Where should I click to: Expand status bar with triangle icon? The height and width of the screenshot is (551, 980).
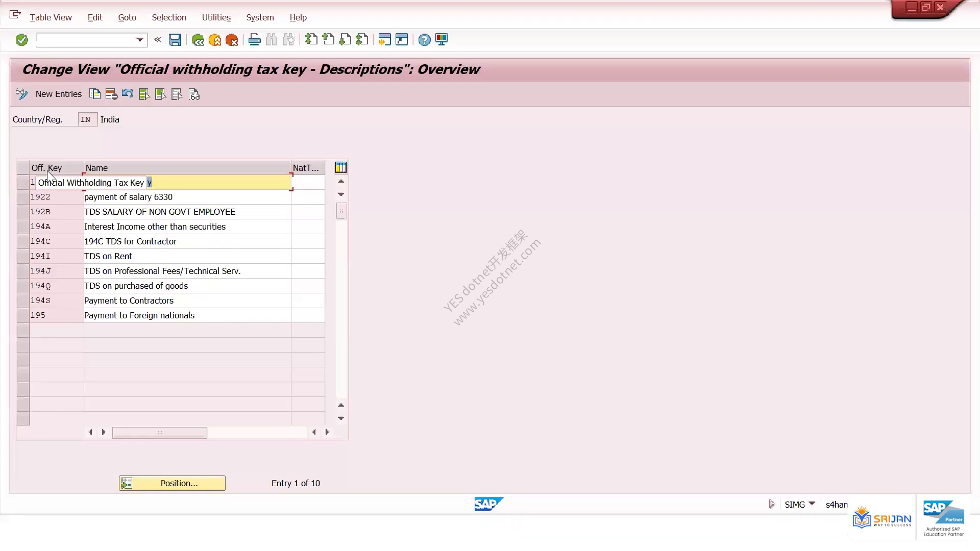tap(772, 504)
